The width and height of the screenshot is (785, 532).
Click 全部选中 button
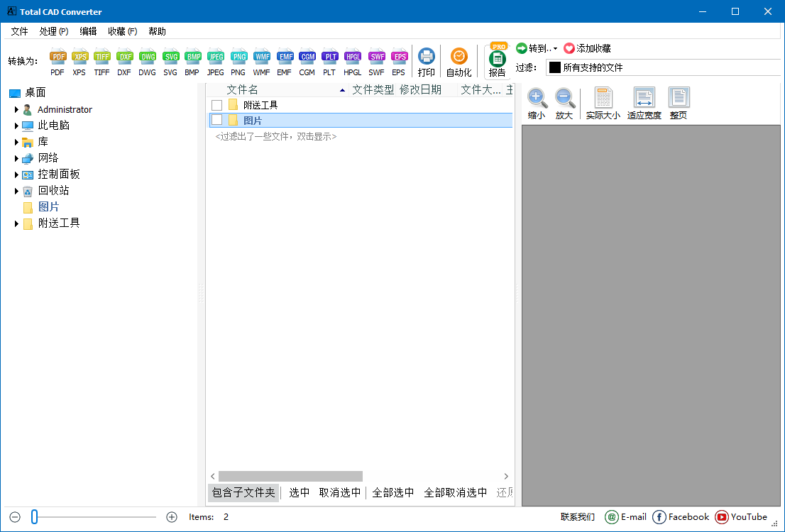click(x=393, y=492)
